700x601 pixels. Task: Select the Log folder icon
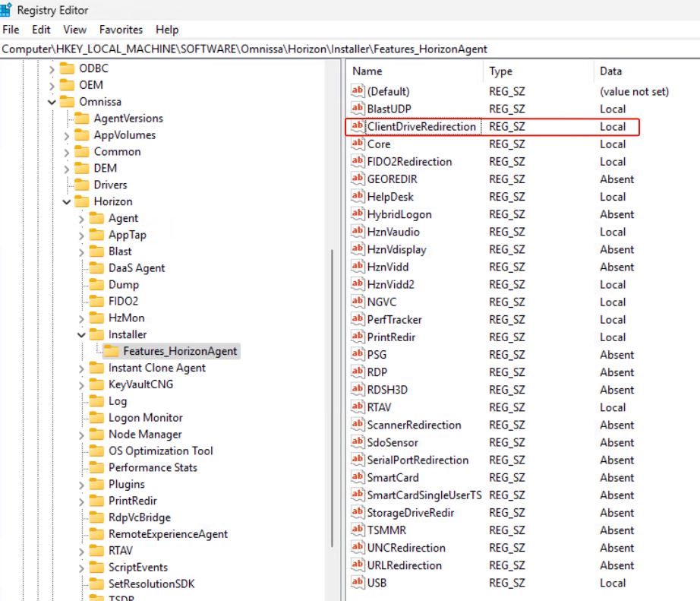click(96, 401)
